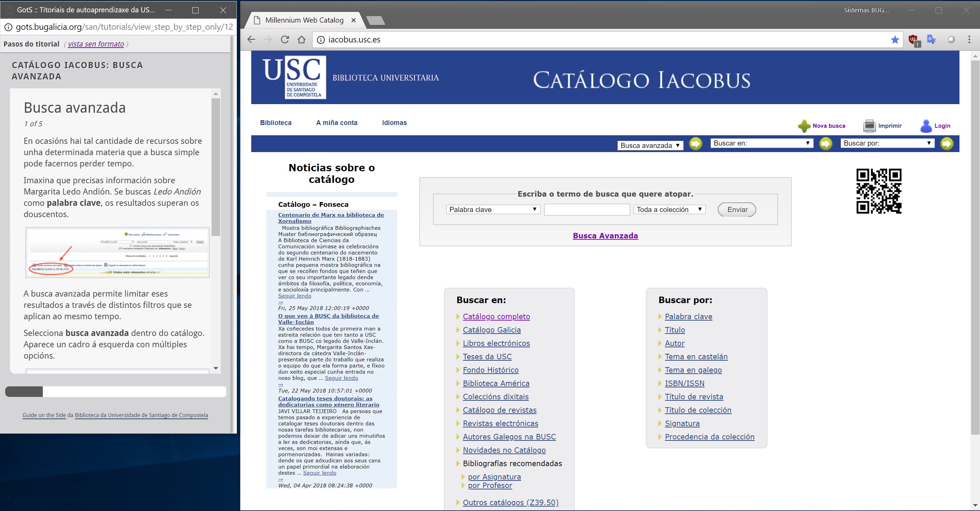The width and height of the screenshot is (980, 511).
Task: Open Centenario de Marx news headline
Action: [331, 218]
